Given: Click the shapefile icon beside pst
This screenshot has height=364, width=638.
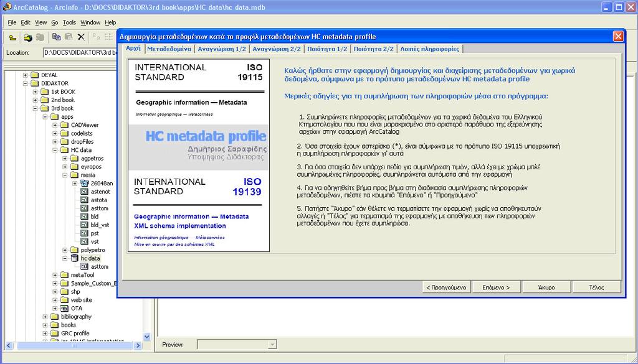Looking at the screenshot, I should (84, 233).
